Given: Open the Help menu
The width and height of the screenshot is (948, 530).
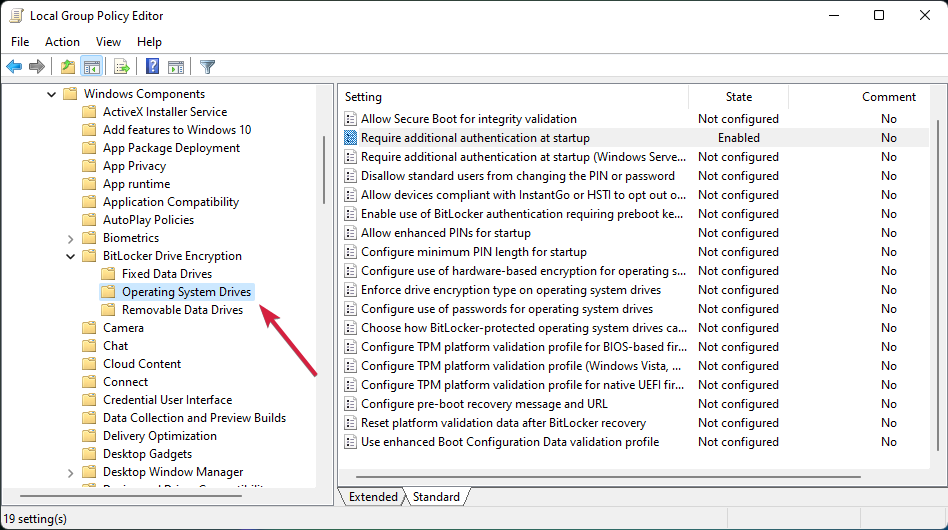Looking at the screenshot, I should click(x=149, y=42).
